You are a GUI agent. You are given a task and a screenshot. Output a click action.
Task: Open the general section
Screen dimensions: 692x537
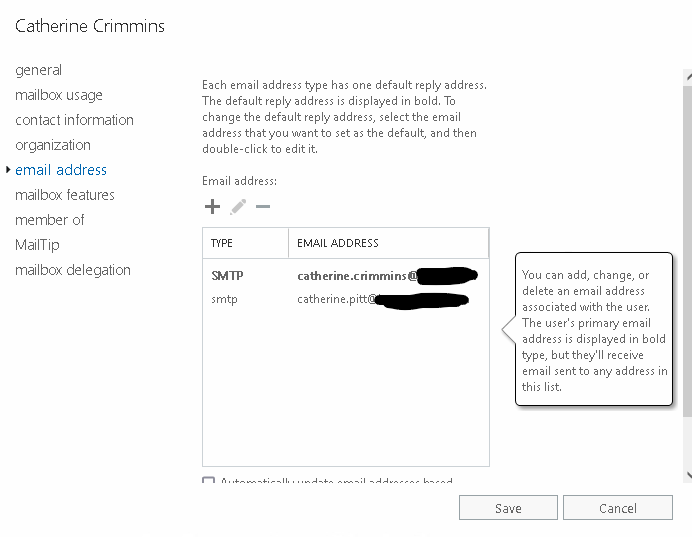click(38, 70)
